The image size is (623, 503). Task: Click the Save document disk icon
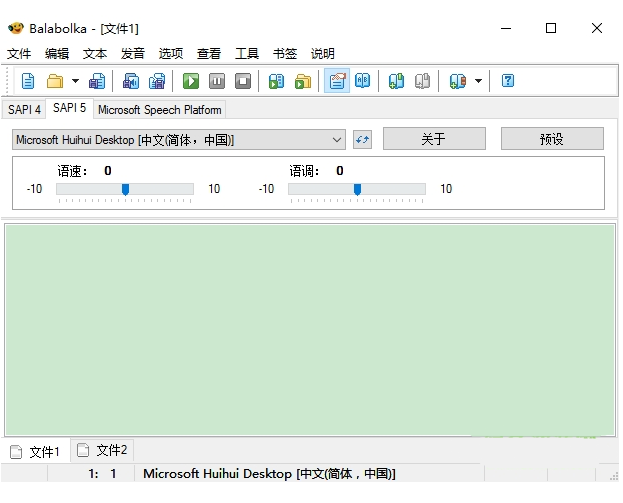[97, 81]
